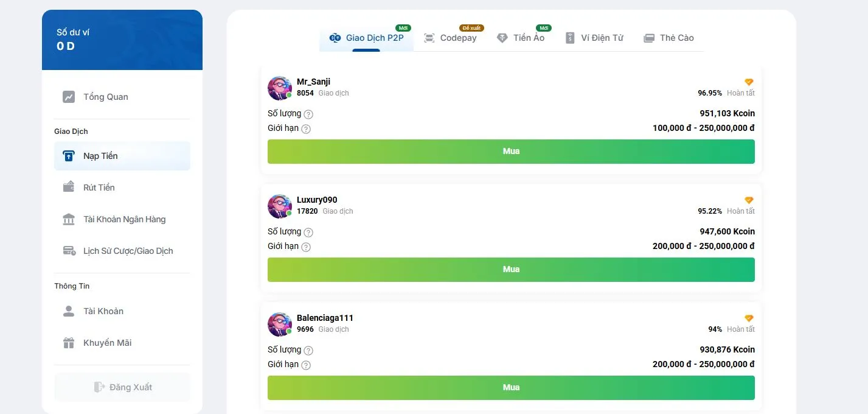Screen dimensions: 868x414
Task: Click the Tổng Quan chart icon
Action: (x=69, y=97)
